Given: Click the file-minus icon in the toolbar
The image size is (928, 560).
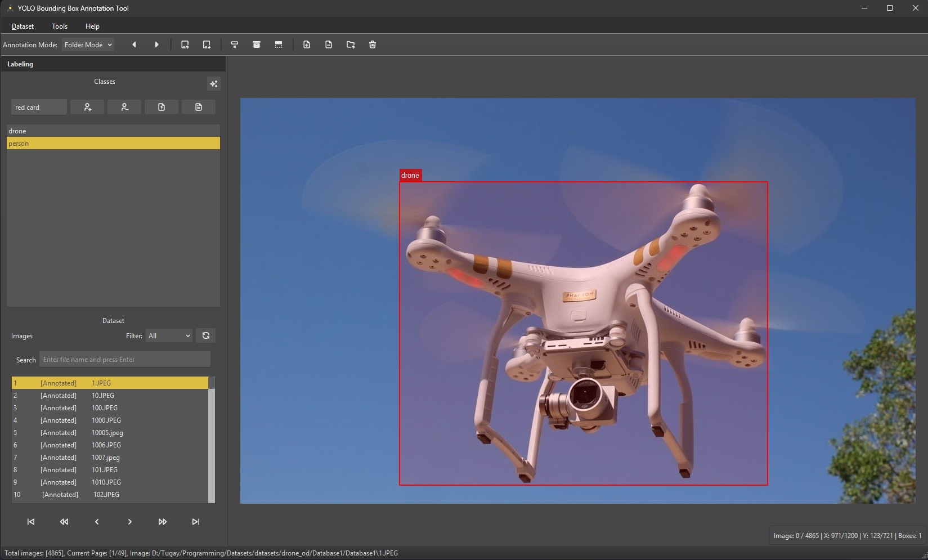Looking at the screenshot, I should click(x=329, y=44).
